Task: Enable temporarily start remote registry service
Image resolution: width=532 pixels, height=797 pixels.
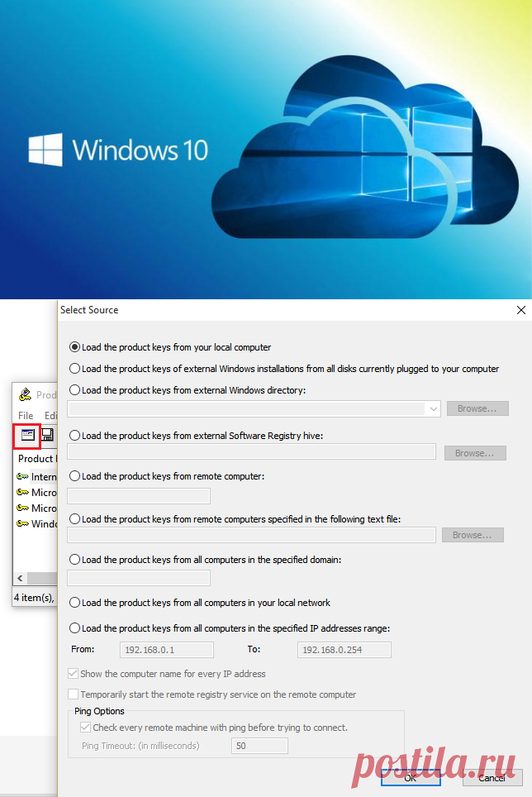Action: click(x=73, y=694)
